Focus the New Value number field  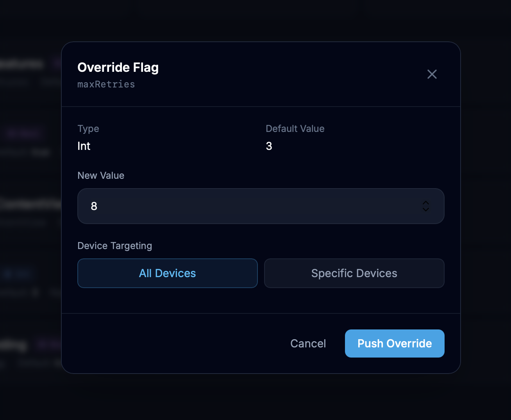coord(261,206)
